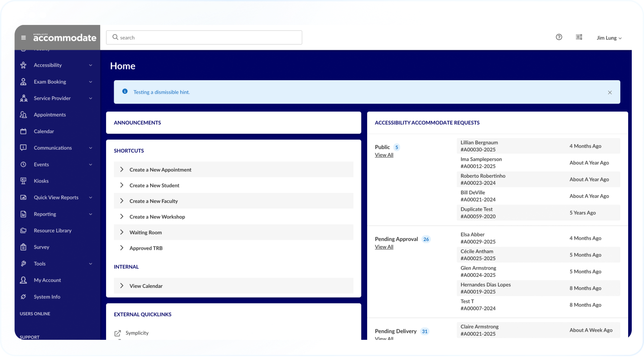Click the Survey clipboard icon
644x358 pixels.
[x=24, y=247]
